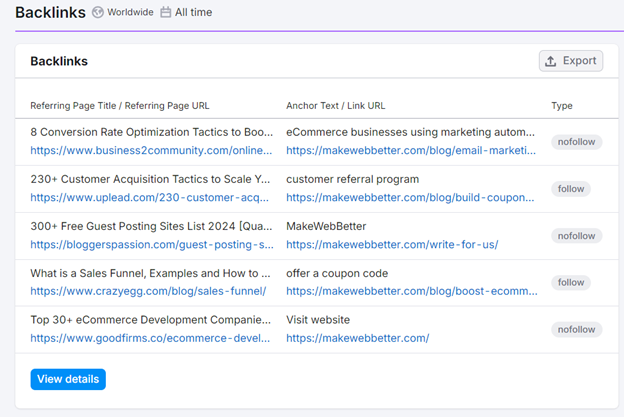Open the goodfirms.co ecommerce link
624x418 pixels.
pyautogui.click(x=150, y=338)
